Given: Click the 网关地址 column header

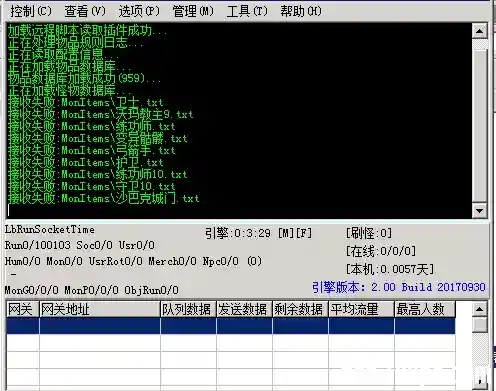Looking at the screenshot, I should coord(100,309).
